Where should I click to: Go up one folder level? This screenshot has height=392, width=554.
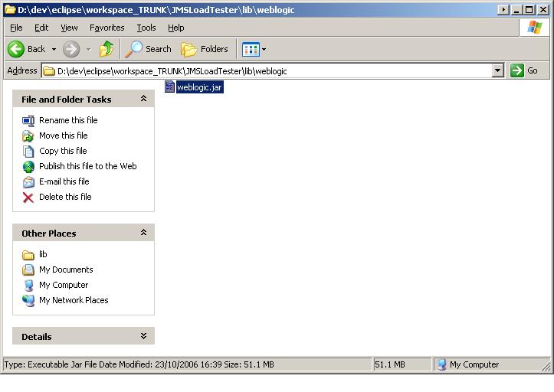pyautogui.click(x=107, y=49)
